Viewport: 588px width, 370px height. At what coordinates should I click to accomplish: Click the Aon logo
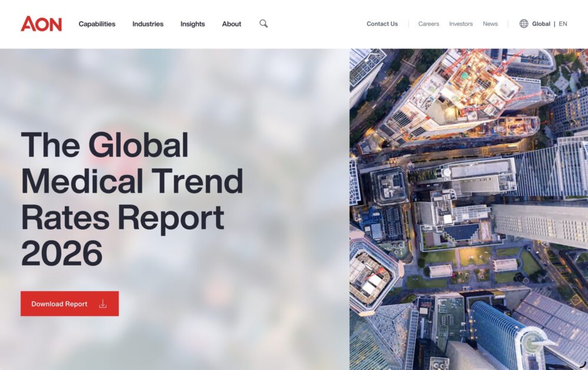41,24
